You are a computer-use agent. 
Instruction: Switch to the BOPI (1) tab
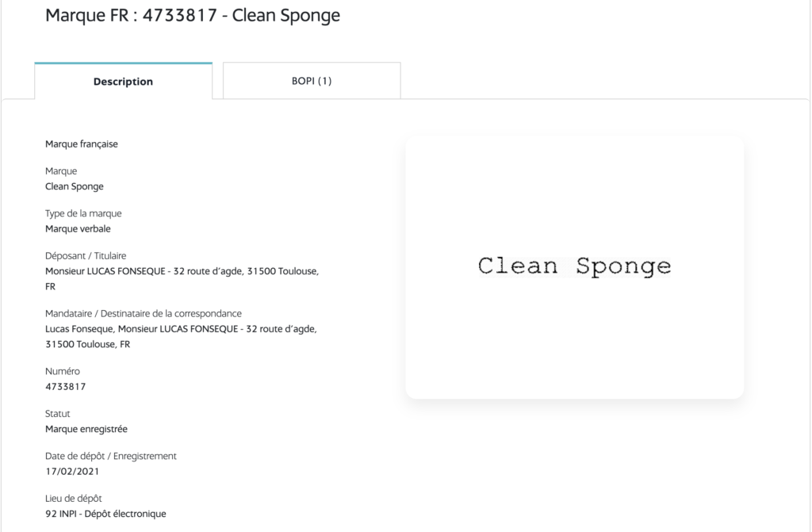click(310, 81)
